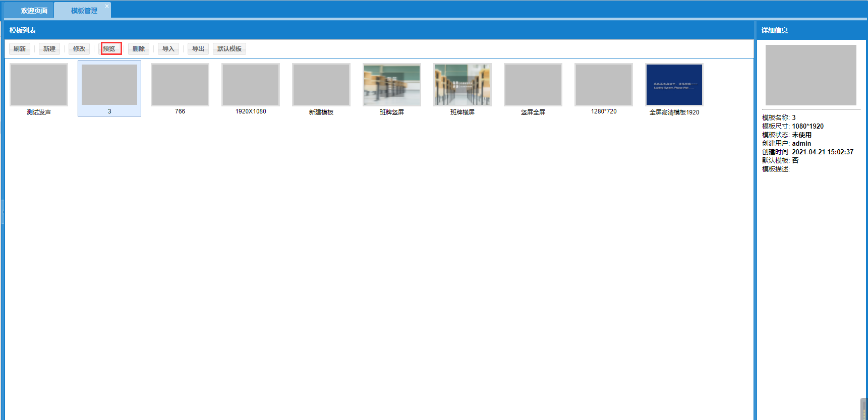The height and width of the screenshot is (420, 868).
Task: Click the 刷新 refresh button
Action: 20,49
